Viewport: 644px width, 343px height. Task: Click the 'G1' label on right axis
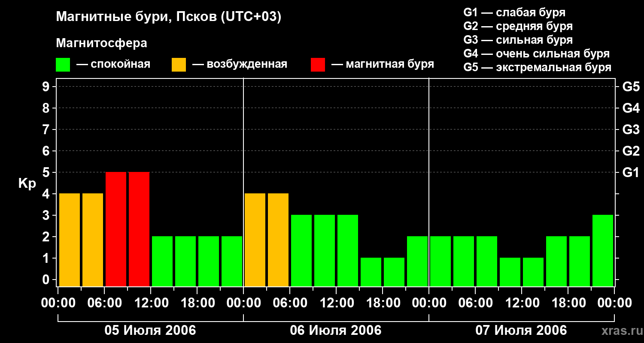point(631,172)
